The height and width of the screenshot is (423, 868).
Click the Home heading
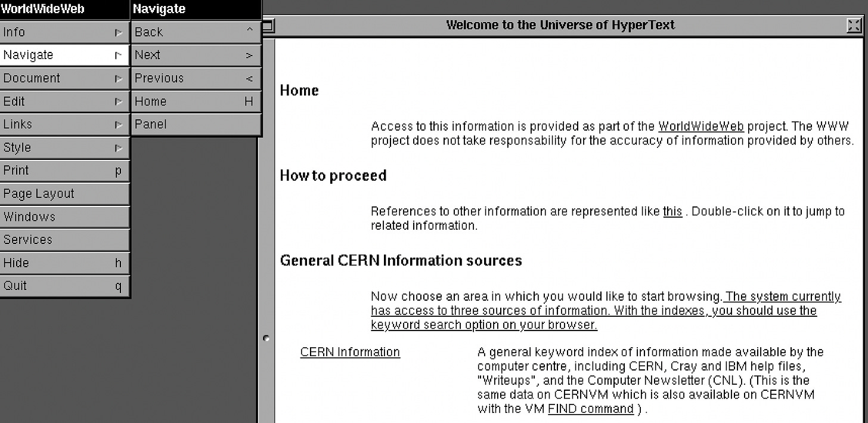pos(299,91)
